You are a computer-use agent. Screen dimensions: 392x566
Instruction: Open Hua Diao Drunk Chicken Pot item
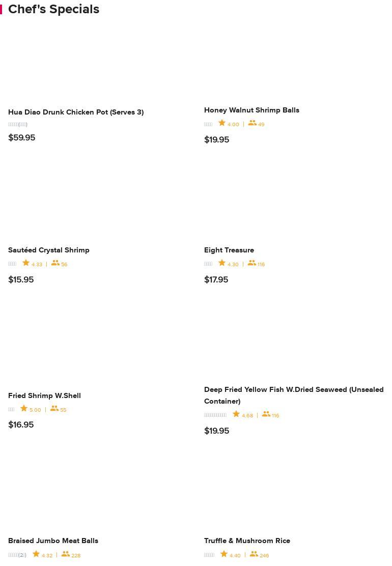[x=76, y=112]
